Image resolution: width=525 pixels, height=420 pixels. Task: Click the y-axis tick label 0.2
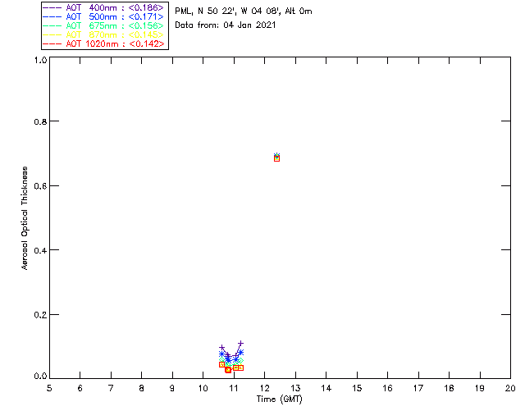pyautogui.click(x=40, y=315)
